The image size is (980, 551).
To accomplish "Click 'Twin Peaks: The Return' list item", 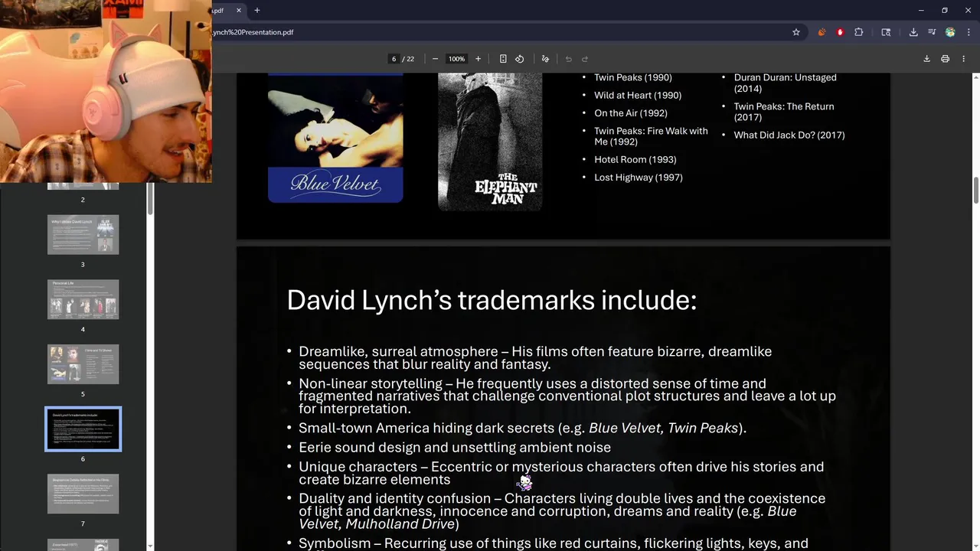I will click(784, 112).
